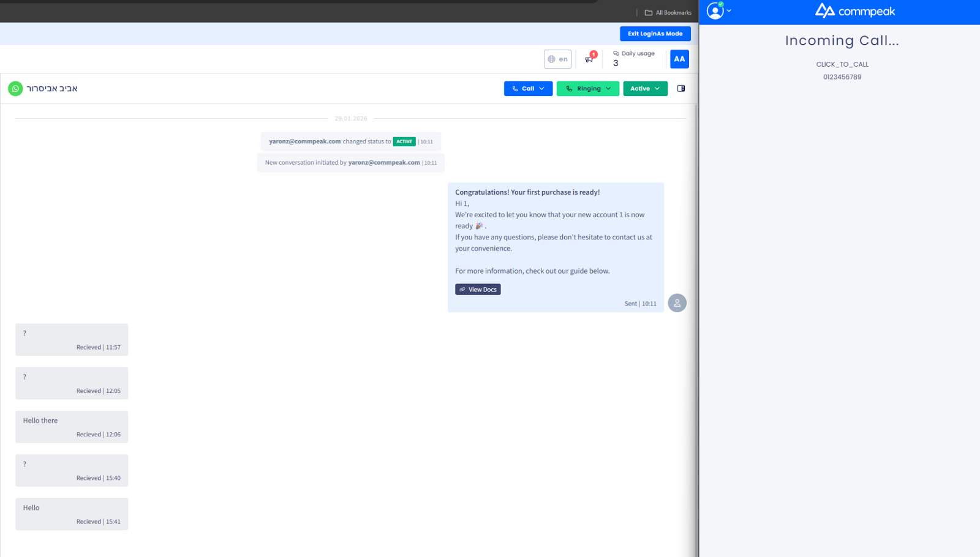Screen dimensions: 980x557
Task: Click Exit LoginAs Mode button
Action: click(x=655, y=34)
